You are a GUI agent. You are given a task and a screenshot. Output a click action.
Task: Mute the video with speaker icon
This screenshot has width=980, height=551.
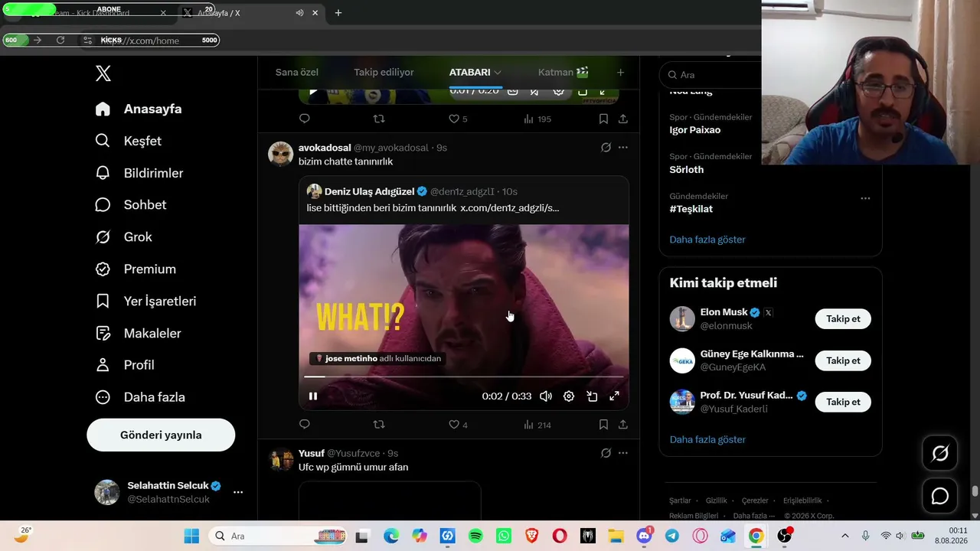coord(546,396)
